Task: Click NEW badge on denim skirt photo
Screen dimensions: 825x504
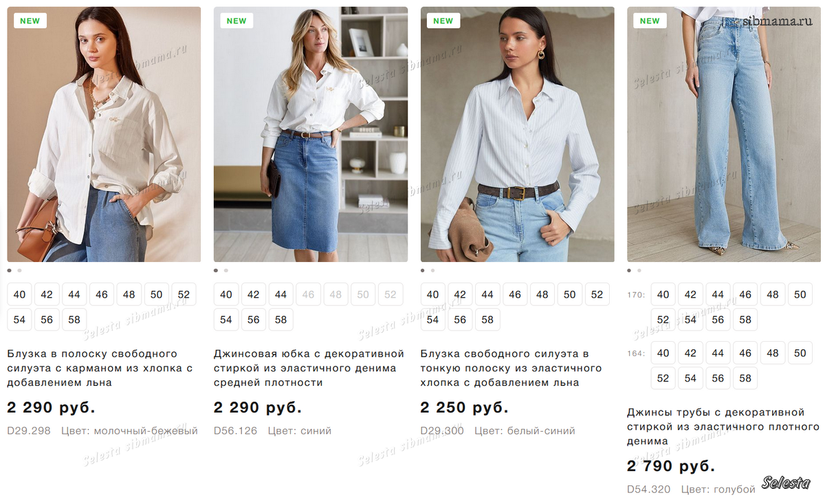Action: (236, 21)
